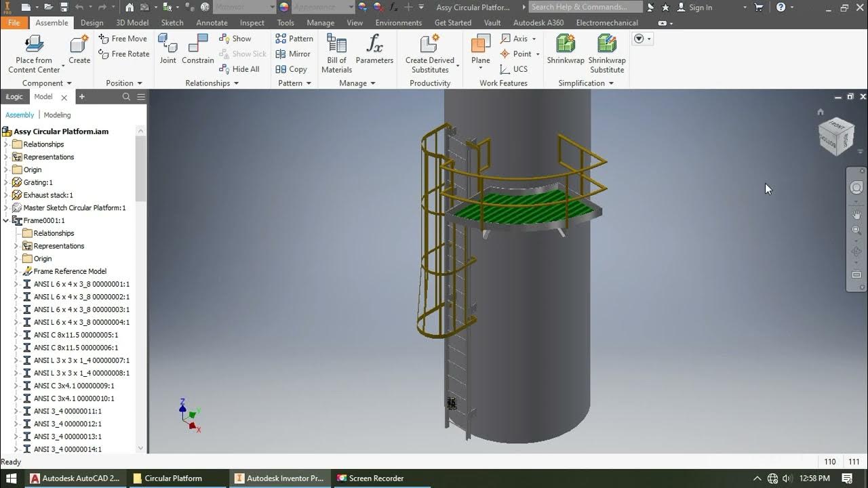868x488 pixels.
Task: Expand the Exhaust stack:1 node
Action: point(7,195)
